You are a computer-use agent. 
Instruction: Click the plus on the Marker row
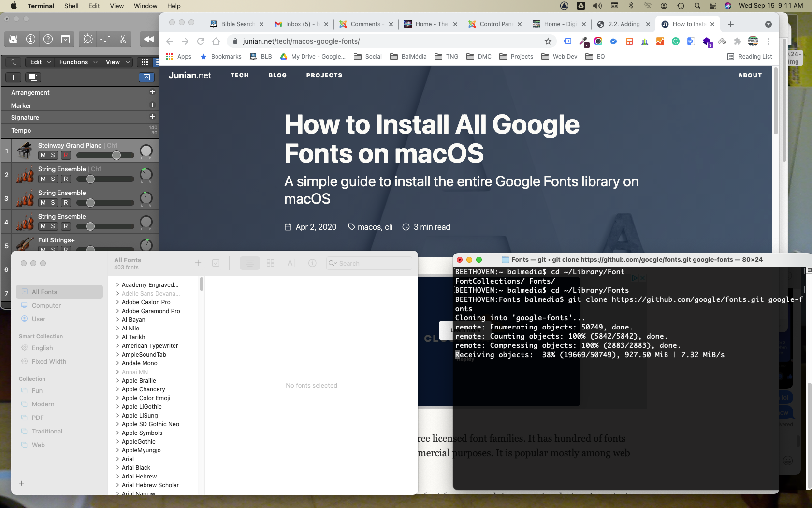point(152,105)
